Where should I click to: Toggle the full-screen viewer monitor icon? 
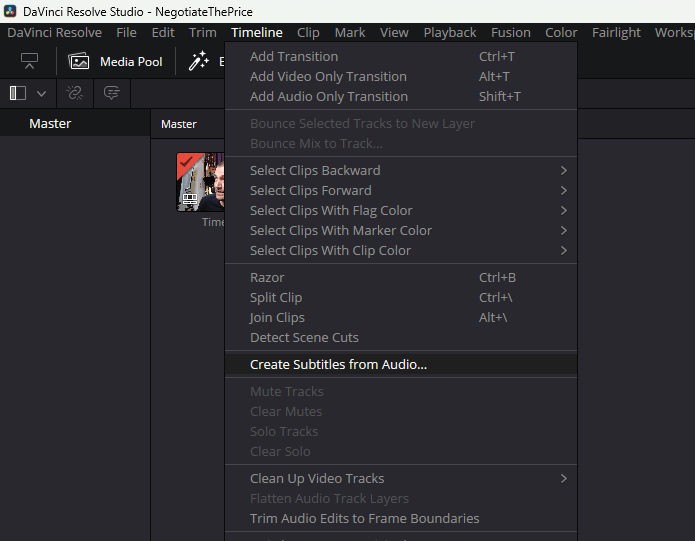29,61
